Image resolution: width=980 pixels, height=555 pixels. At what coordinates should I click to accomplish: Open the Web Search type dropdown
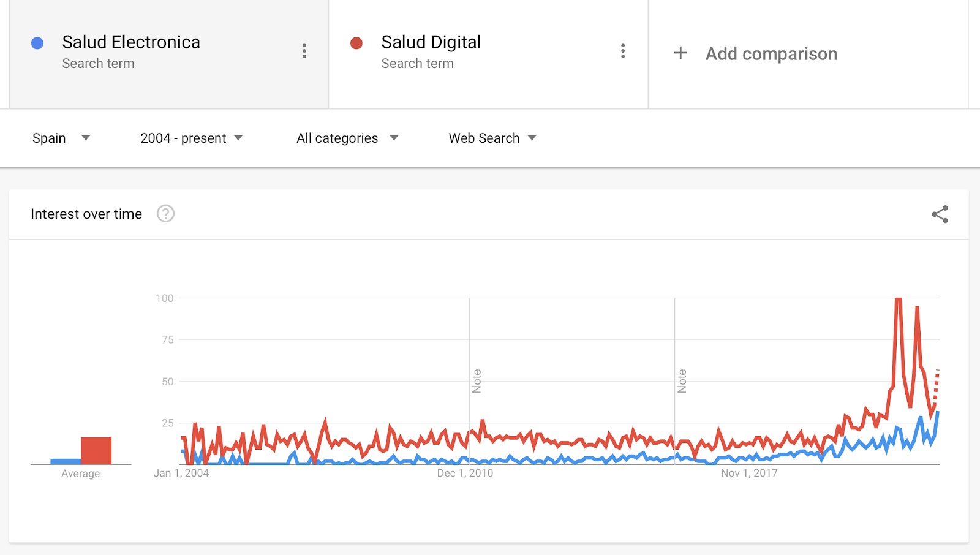click(x=492, y=138)
